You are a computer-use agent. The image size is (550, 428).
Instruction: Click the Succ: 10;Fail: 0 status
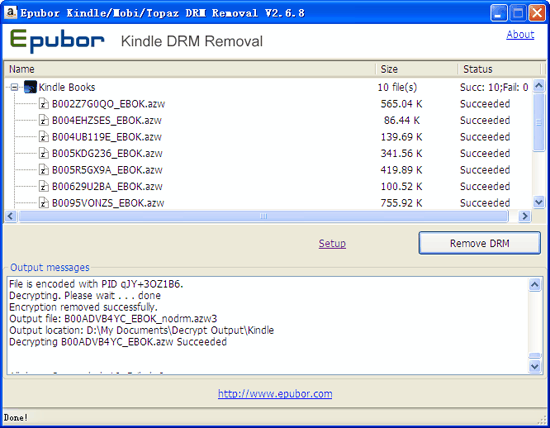point(494,87)
